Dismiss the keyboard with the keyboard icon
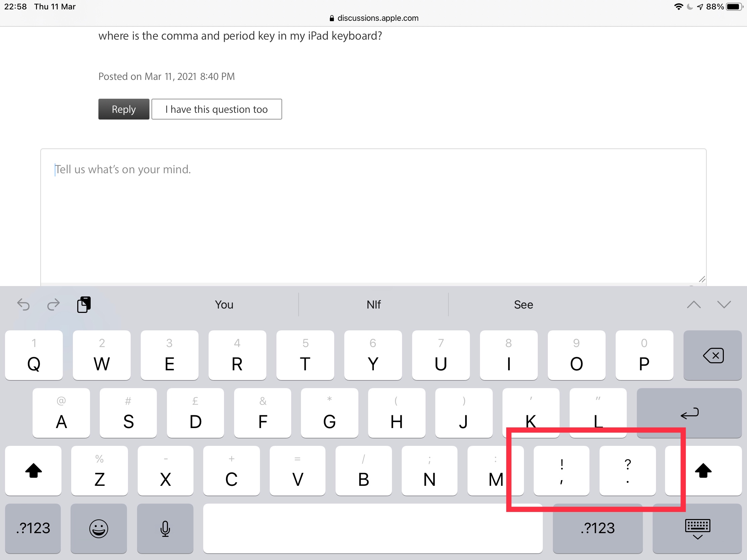 coord(698,528)
